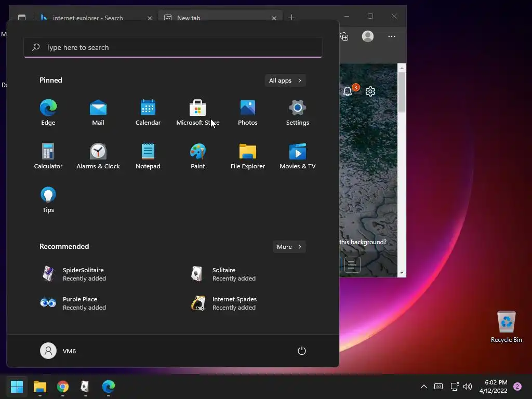This screenshot has height=399, width=532.
Task: Select Recycle Bin on desktop
Action: pos(506,327)
